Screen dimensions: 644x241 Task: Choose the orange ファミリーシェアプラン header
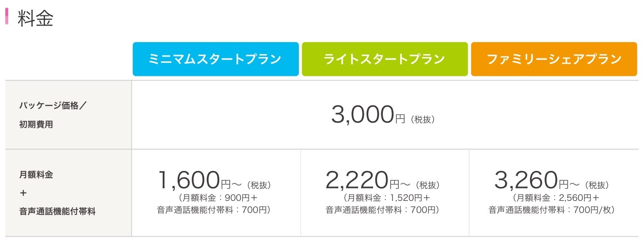pyautogui.click(x=554, y=59)
